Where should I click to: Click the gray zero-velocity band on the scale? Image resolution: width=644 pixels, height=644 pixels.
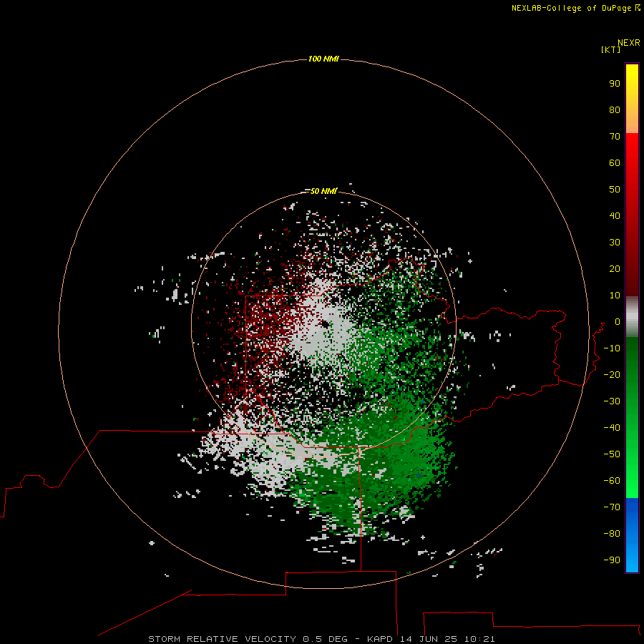[x=632, y=317]
